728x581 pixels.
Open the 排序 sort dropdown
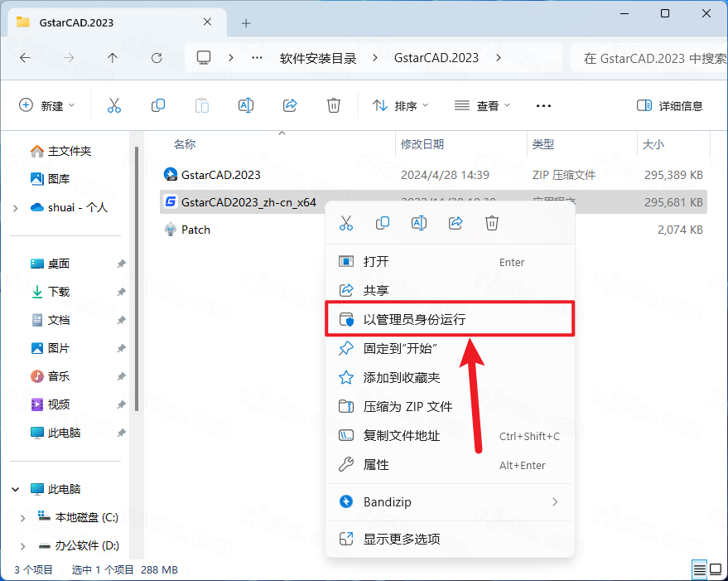[401, 105]
